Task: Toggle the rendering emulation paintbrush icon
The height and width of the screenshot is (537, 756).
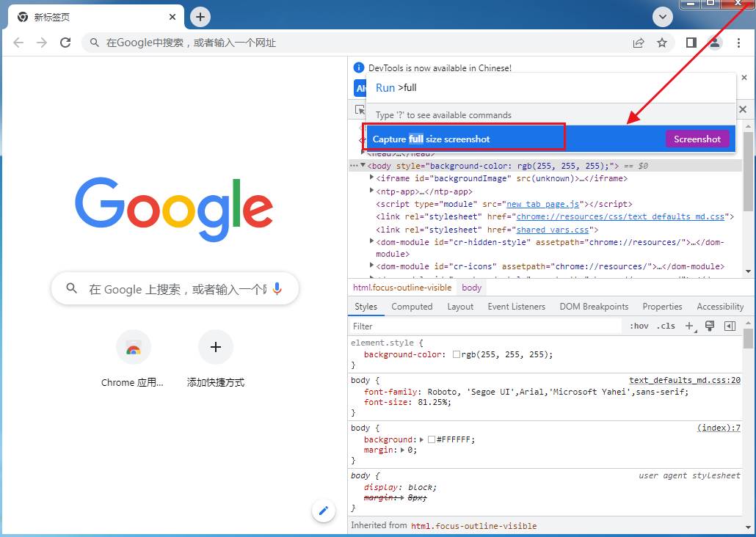Action: tap(710, 326)
